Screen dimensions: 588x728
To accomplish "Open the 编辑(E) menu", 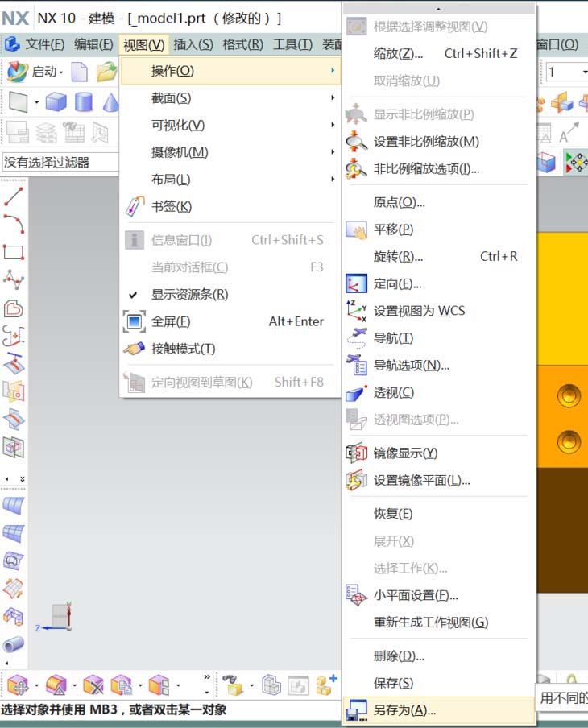I will [93, 44].
